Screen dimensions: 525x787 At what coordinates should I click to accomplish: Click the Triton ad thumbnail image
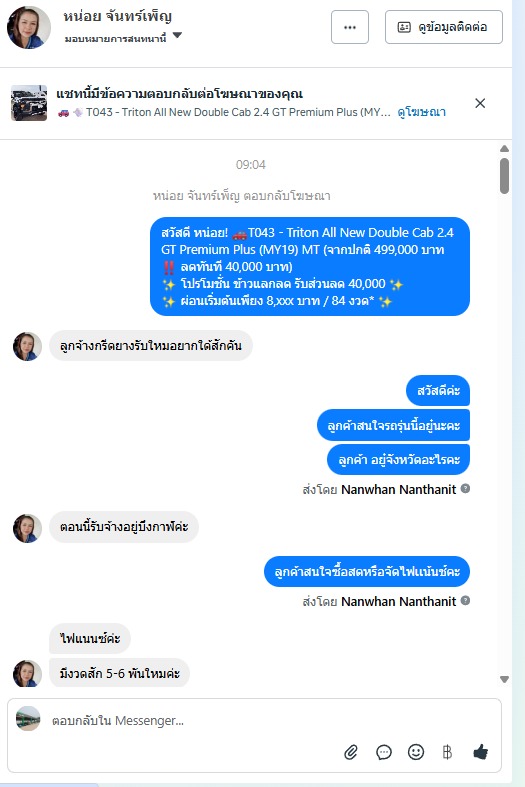pos(29,103)
